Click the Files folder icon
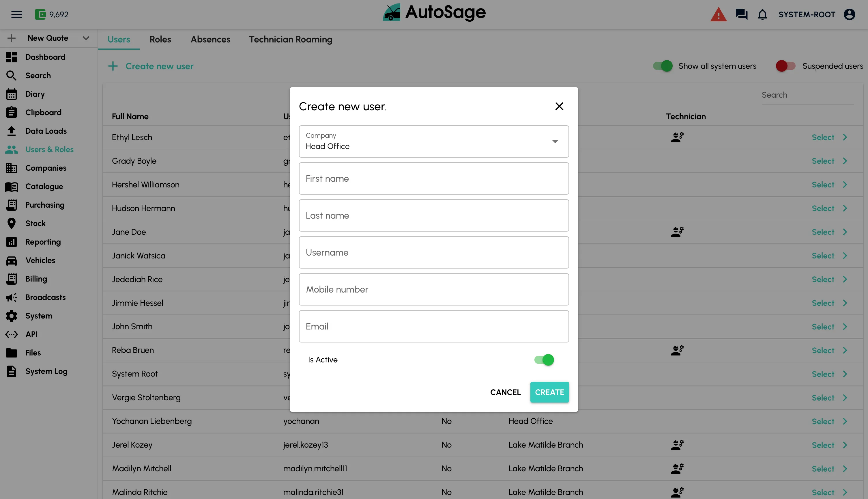Viewport: 868px width, 499px height. (11, 353)
